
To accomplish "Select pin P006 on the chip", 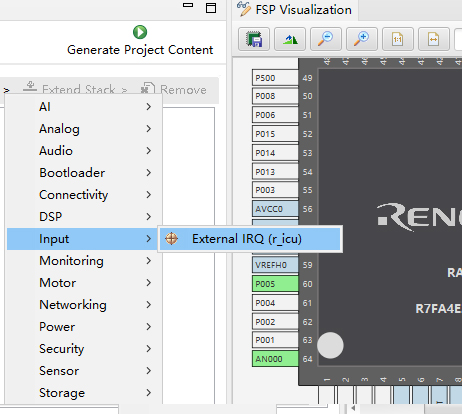I will pyautogui.click(x=275, y=115).
